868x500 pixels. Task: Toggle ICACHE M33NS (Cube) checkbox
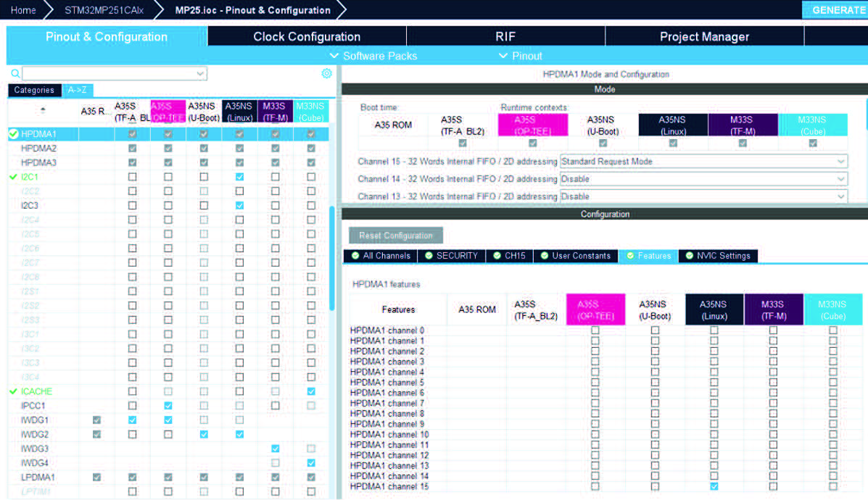pyautogui.click(x=311, y=391)
